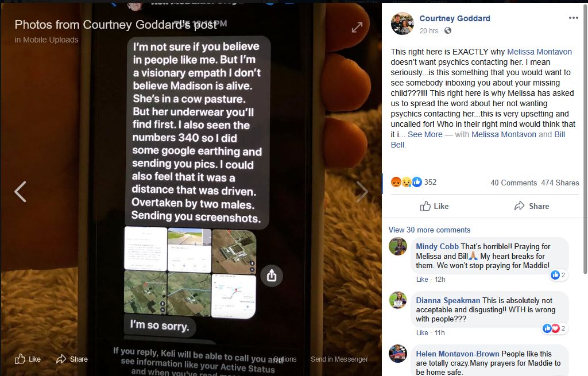The height and width of the screenshot is (376, 588).
Task: Click the comments panel scrollbar
Action: pyautogui.click(x=585, y=139)
